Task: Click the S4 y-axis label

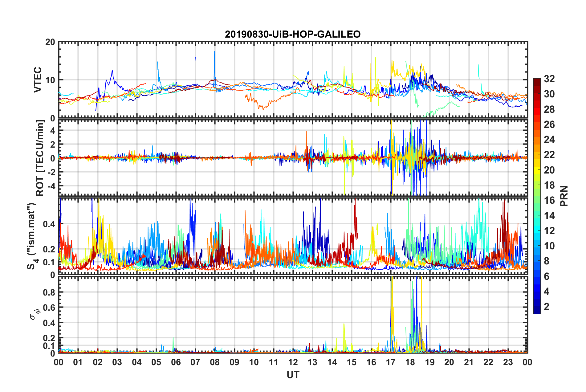Action: click(x=32, y=236)
